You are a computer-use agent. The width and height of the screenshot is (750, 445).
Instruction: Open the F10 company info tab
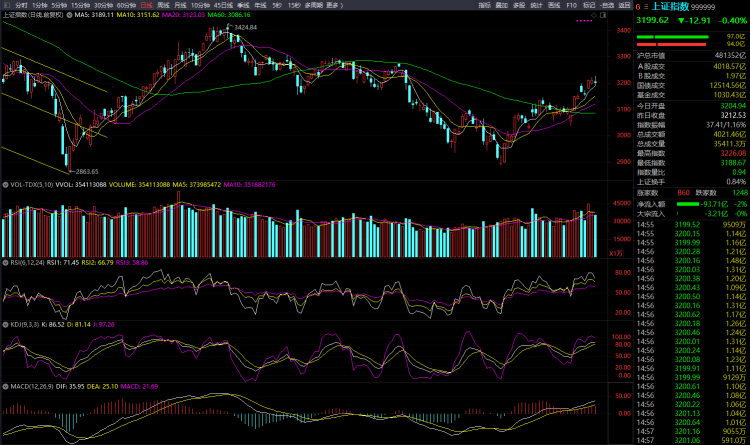click(x=571, y=5)
